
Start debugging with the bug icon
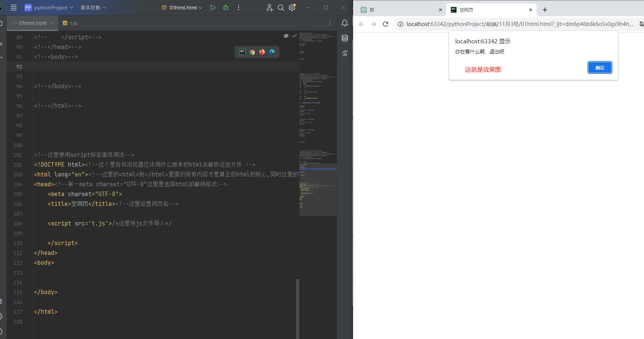(x=226, y=8)
